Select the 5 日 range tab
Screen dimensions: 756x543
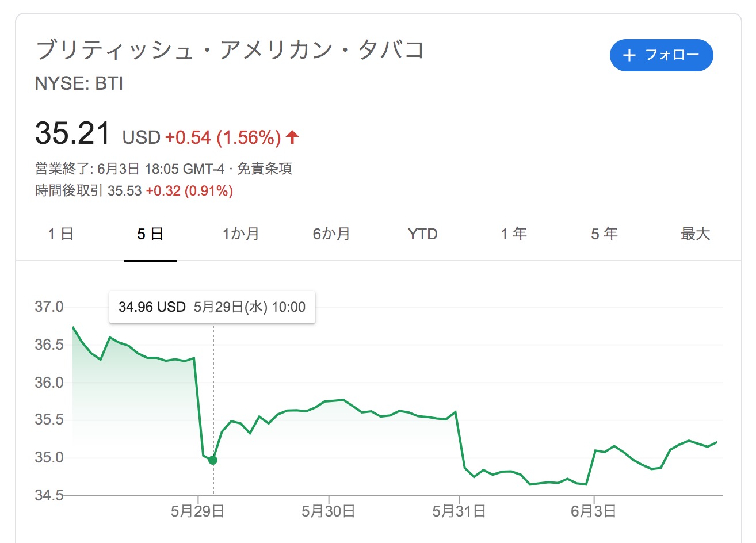click(x=150, y=234)
